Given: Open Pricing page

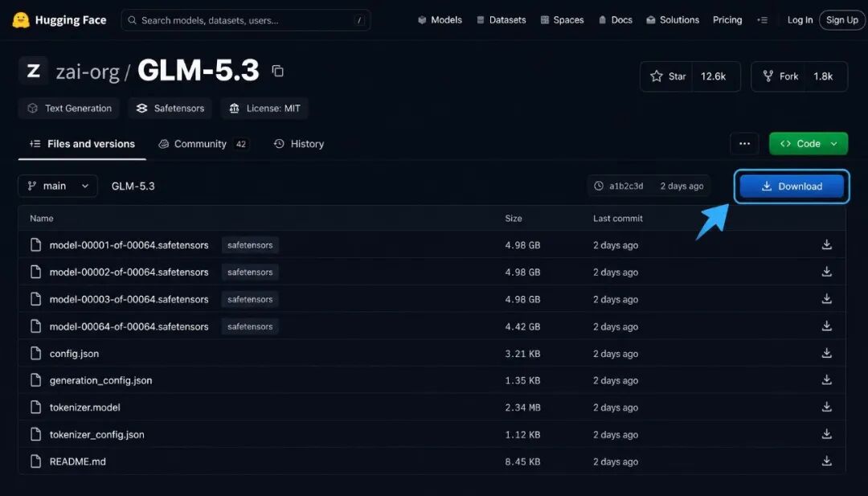Looking at the screenshot, I should click(x=727, y=20).
